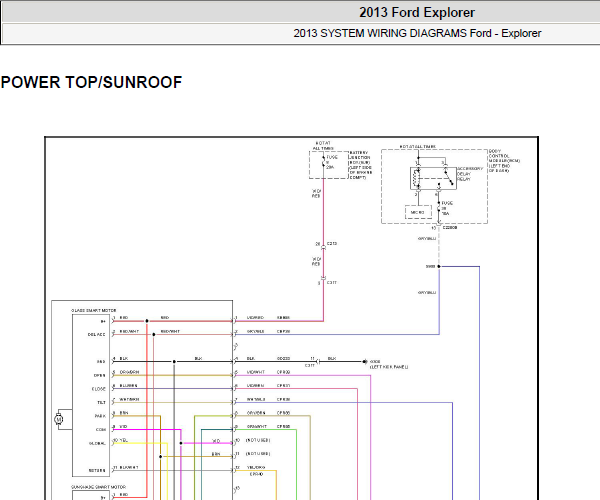Click the "SUNSHADE SMART MOTOR" component label
Image resolution: width=600 pixels, height=500 pixels.
[x=98, y=487]
